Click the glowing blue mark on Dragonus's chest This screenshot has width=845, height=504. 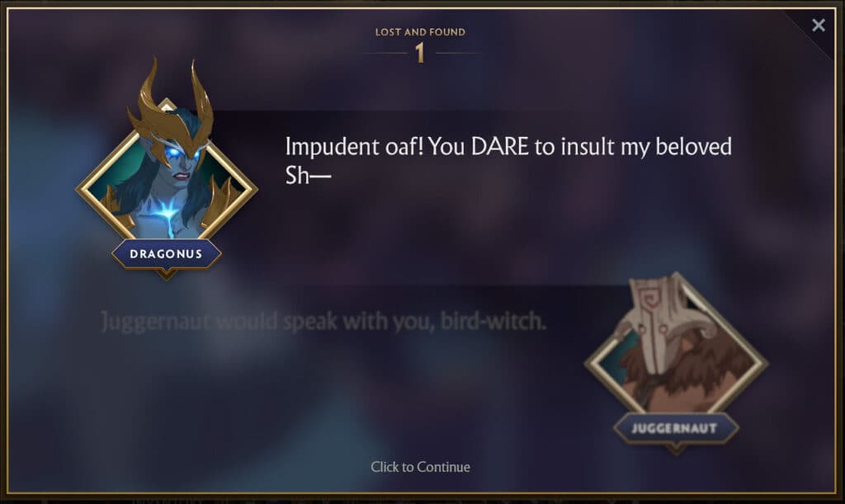(166, 217)
